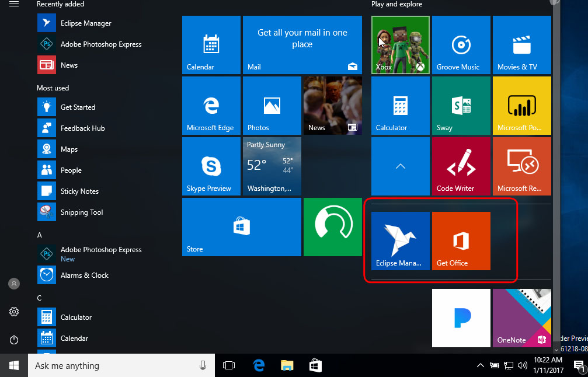Open Settings gear in Start menu
The width and height of the screenshot is (588, 377).
tap(14, 312)
